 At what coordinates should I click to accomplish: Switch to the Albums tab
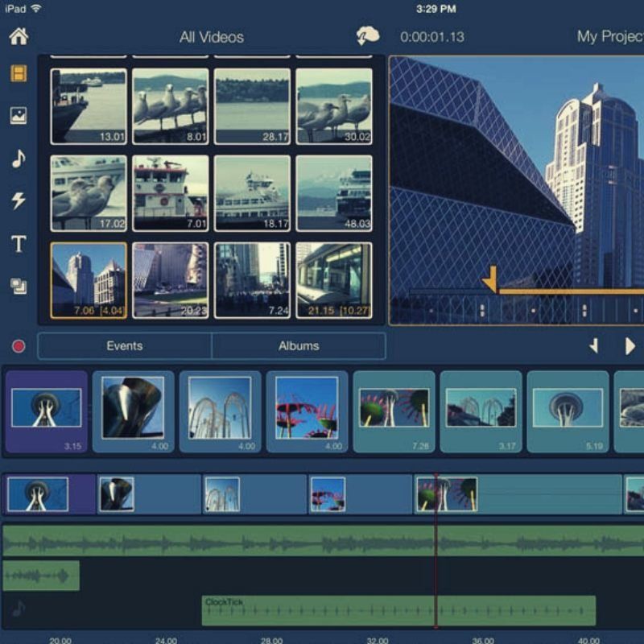tap(299, 346)
